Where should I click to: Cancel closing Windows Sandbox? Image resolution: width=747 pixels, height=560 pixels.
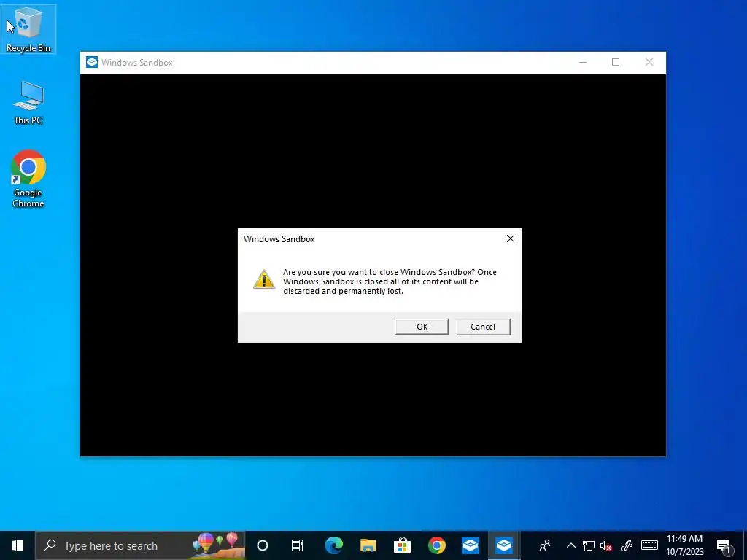click(483, 327)
